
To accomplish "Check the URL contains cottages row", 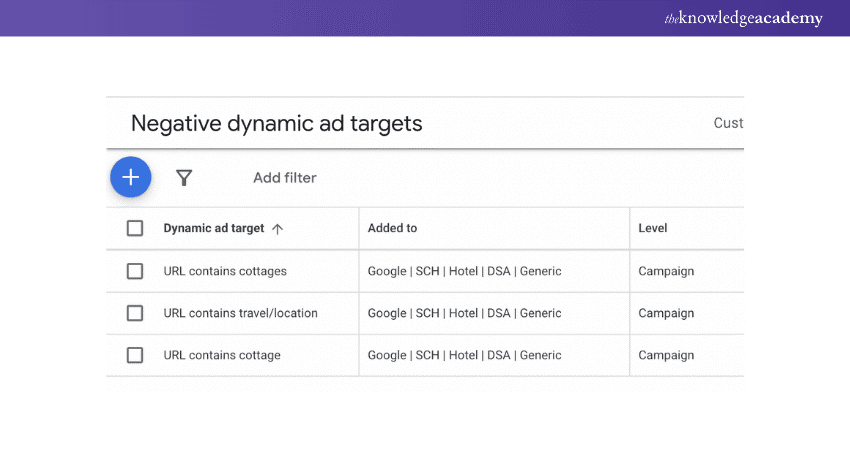I will coord(135,271).
